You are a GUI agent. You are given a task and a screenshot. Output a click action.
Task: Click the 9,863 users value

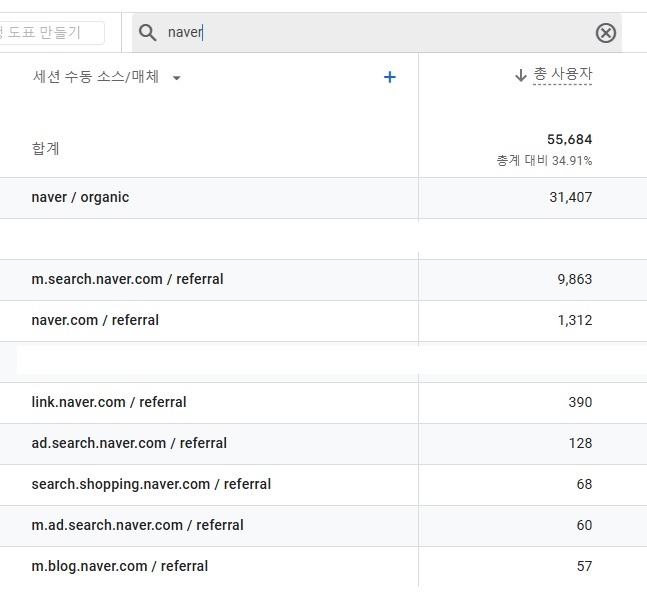[574, 279]
